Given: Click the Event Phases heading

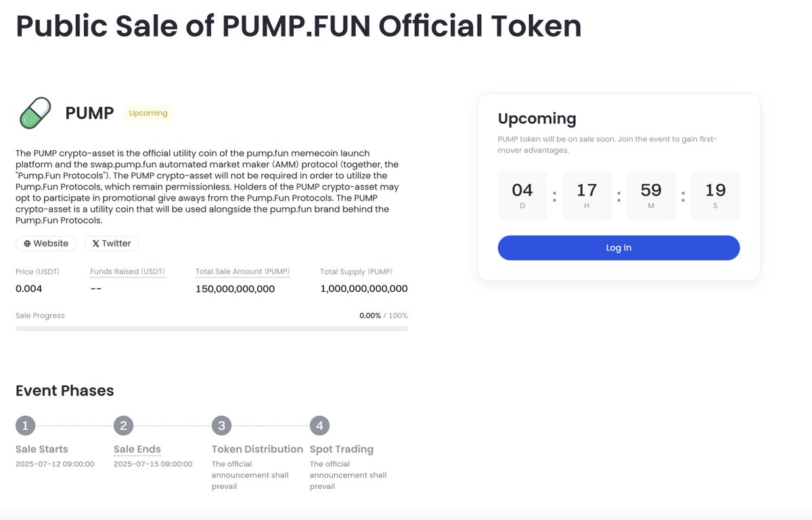Looking at the screenshot, I should pyautogui.click(x=64, y=391).
